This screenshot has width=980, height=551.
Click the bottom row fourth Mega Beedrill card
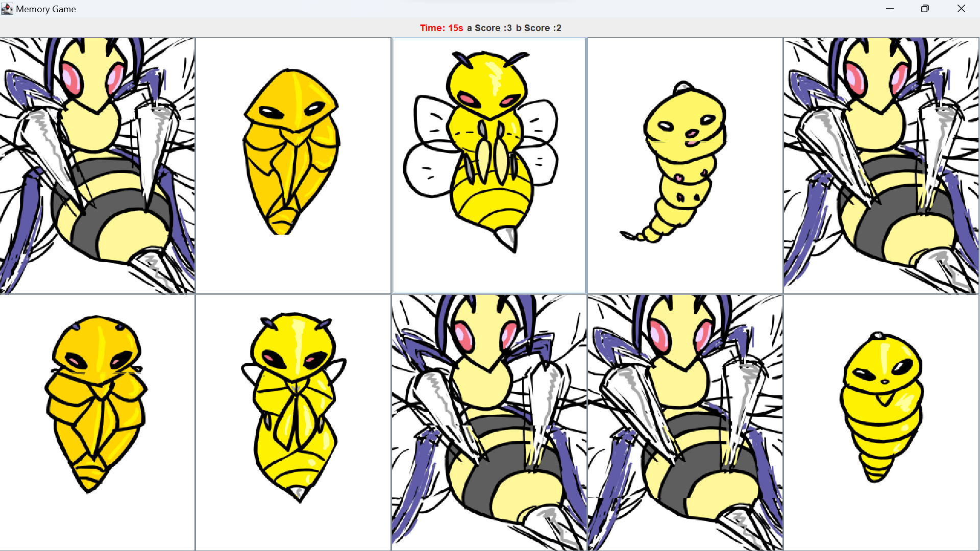[685, 422]
